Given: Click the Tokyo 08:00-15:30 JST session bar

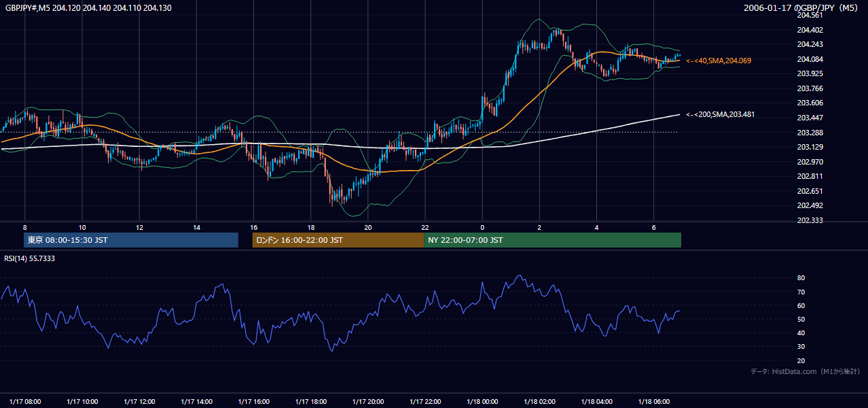Looking at the screenshot, I should click(131, 240).
